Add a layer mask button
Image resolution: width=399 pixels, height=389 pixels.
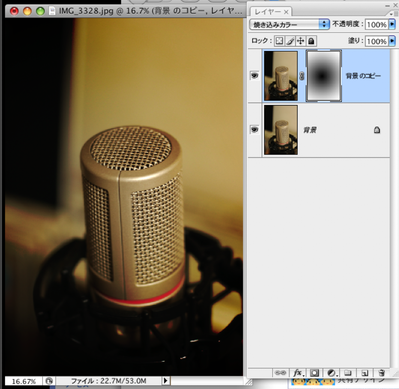pos(315,373)
